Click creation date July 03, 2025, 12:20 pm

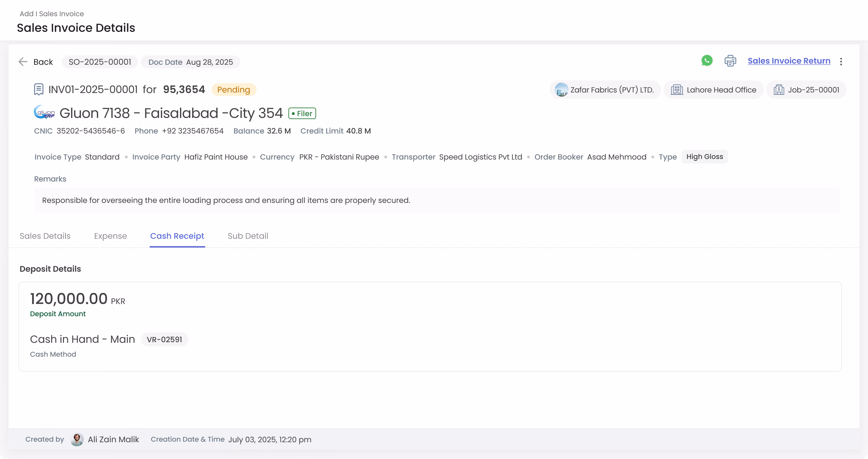(270, 440)
